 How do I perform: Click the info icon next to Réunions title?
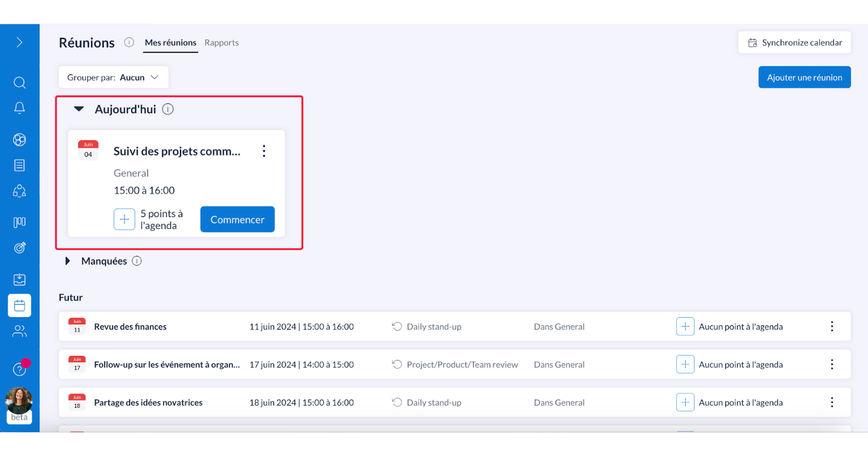(129, 42)
